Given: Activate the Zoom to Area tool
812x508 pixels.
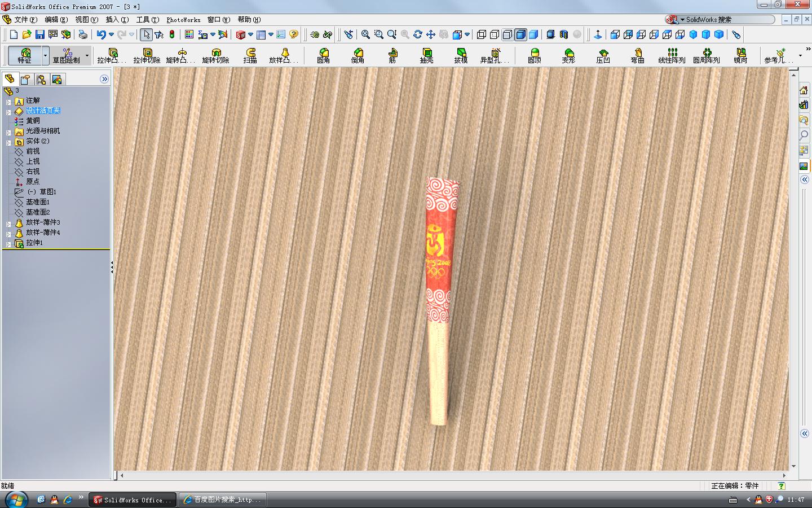Looking at the screenshot, I should coord(379,34).
